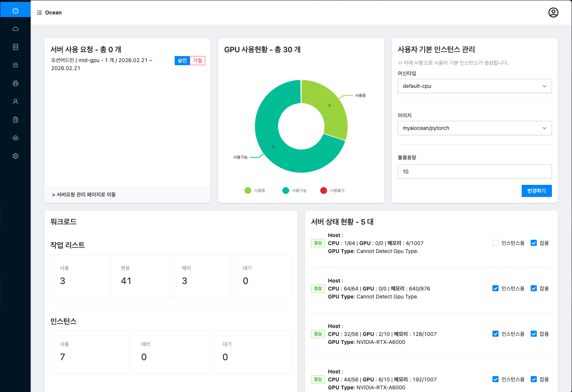Click 정상 status tag of CPU 44/56 host
This screenshot has height=392, width=572.
318,380
